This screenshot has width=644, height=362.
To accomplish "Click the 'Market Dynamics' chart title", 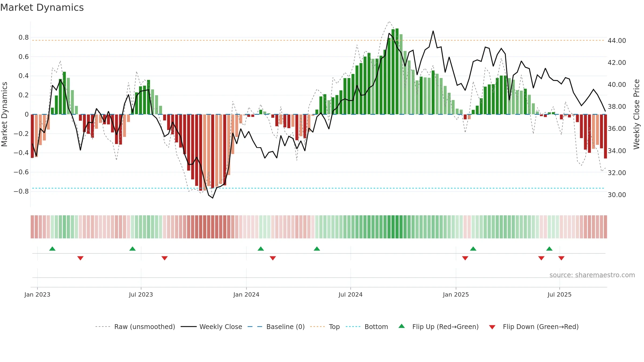I will click(x=42, y=8).
